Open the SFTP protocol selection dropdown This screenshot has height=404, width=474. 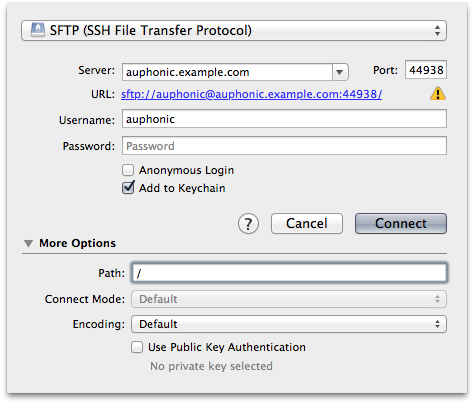(234, 31)
